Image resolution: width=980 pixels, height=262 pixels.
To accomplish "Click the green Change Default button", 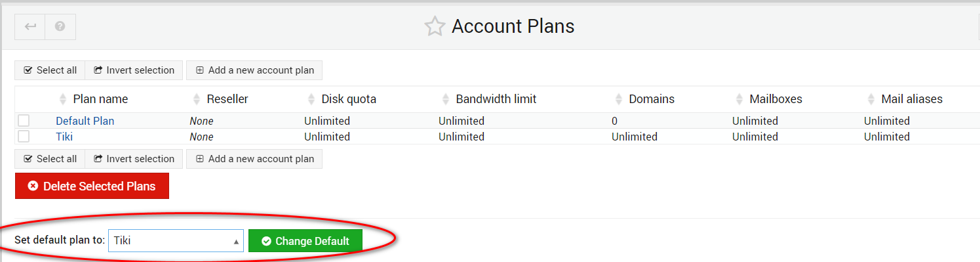I will tap(305, 241).
